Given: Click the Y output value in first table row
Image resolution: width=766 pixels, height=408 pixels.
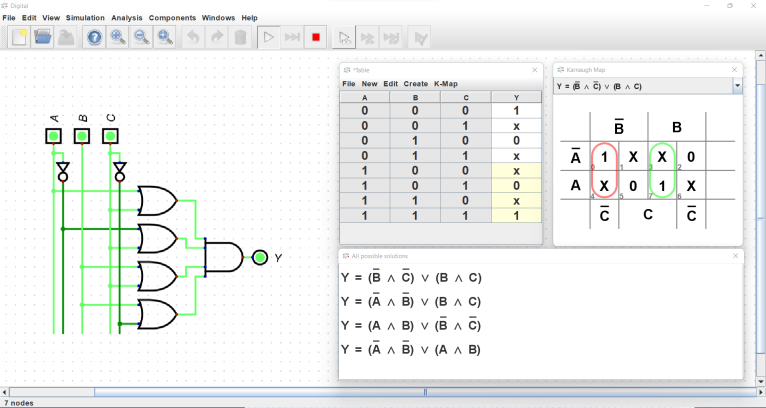Looking at the screenshot, I should click(516, 111).
